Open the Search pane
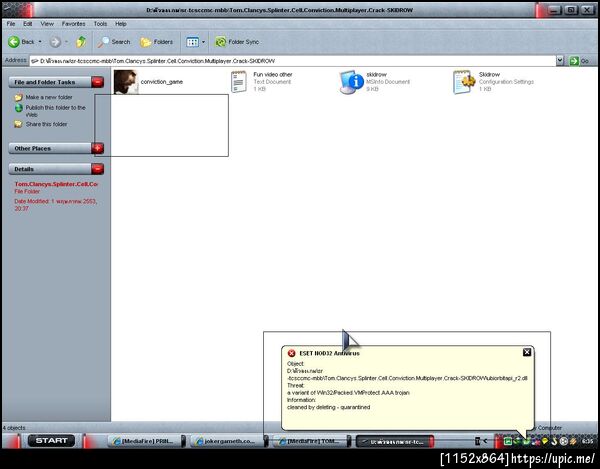This screenshot has width=600, height=469. 114,42
